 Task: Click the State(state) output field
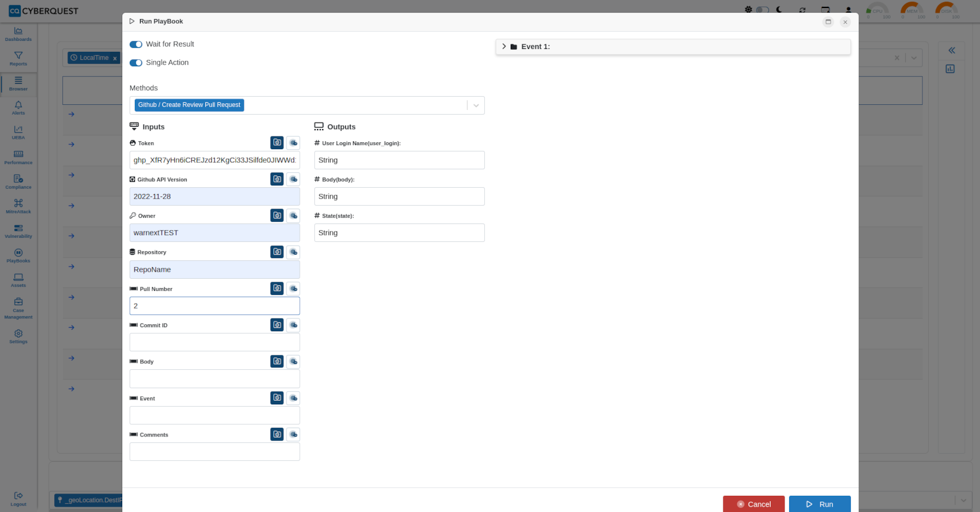pos(399,233)
